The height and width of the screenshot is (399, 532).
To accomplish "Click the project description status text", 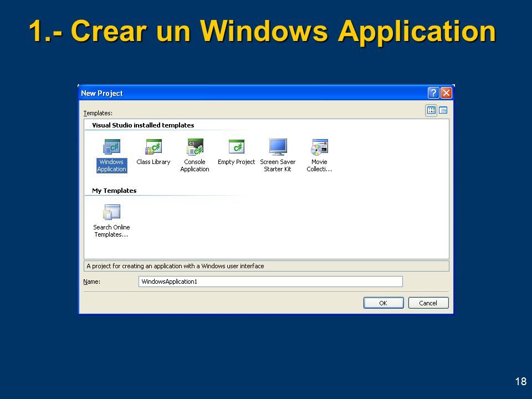I will point(175,266).
